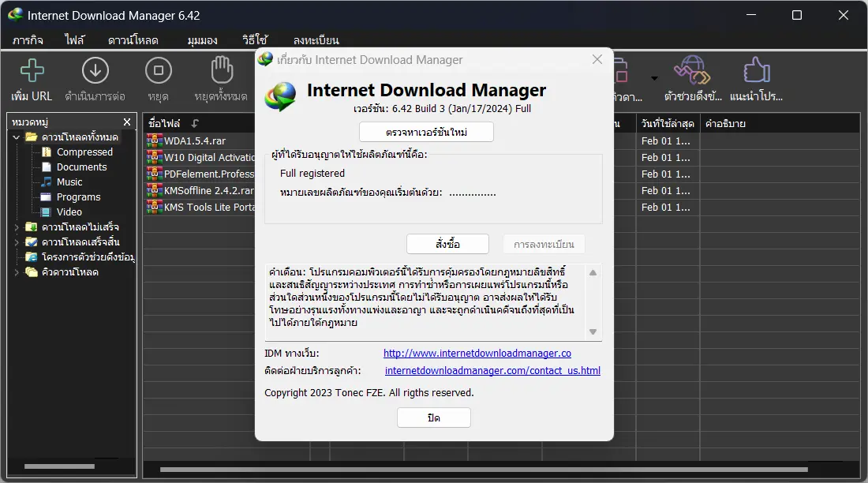Click the KMSoffline 2.4.2.rar file icon
868x483 pixels.
tap(155, 190)
